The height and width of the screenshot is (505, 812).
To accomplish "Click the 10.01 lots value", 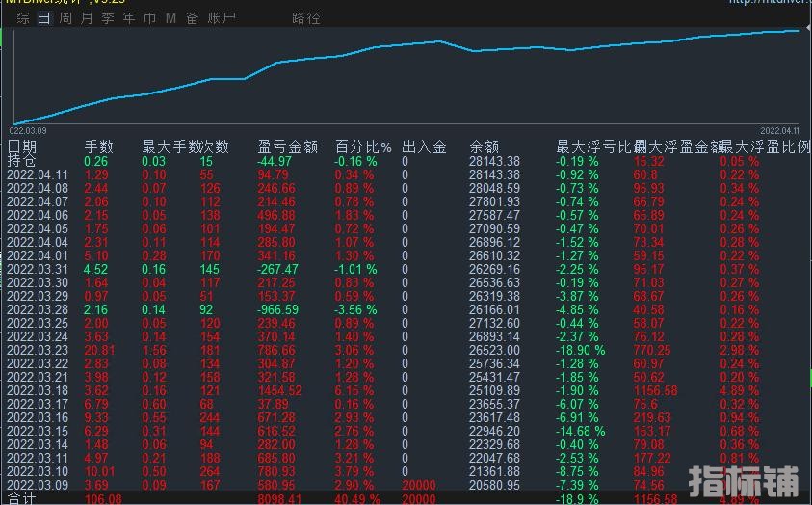I will tap(99, 471).
